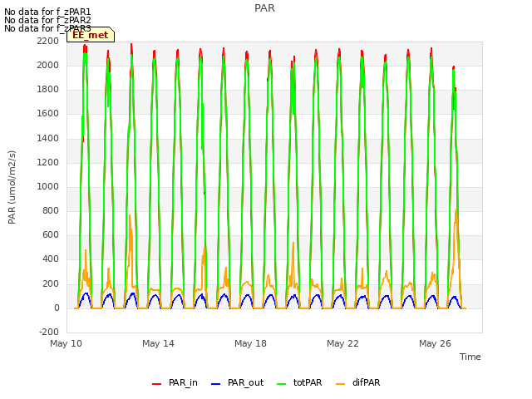Viewport: 532px width, 399px height.
Task: Click the totPAR legend label
Action: [308, 382]
